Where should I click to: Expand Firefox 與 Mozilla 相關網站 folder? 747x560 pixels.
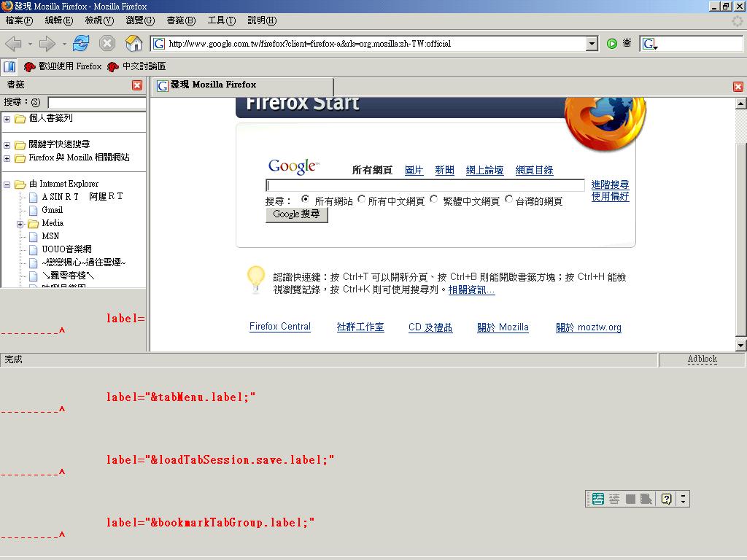pyautogui.click(x=7, y=158)
